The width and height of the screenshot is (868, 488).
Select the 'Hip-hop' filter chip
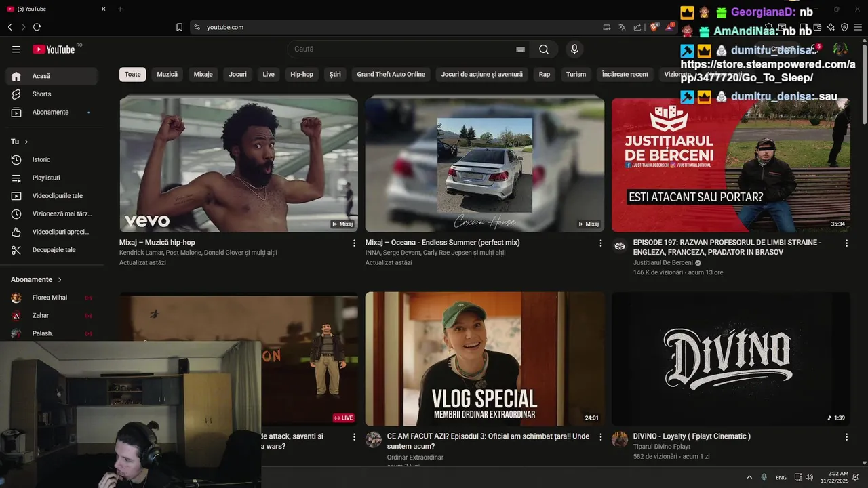(302, 75)
